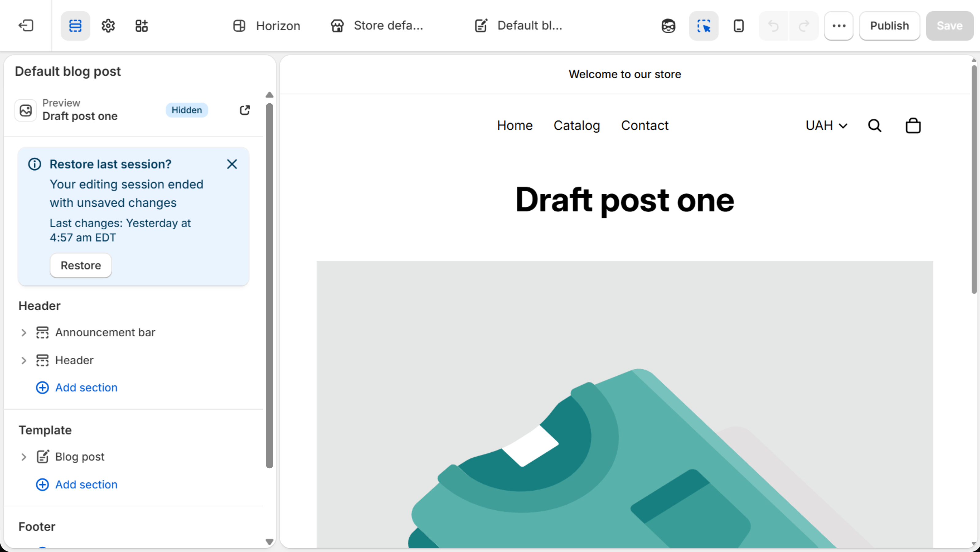Click the Welcome to our store announcement
This screenshot has width=980, height=552.
coord(624,74)
